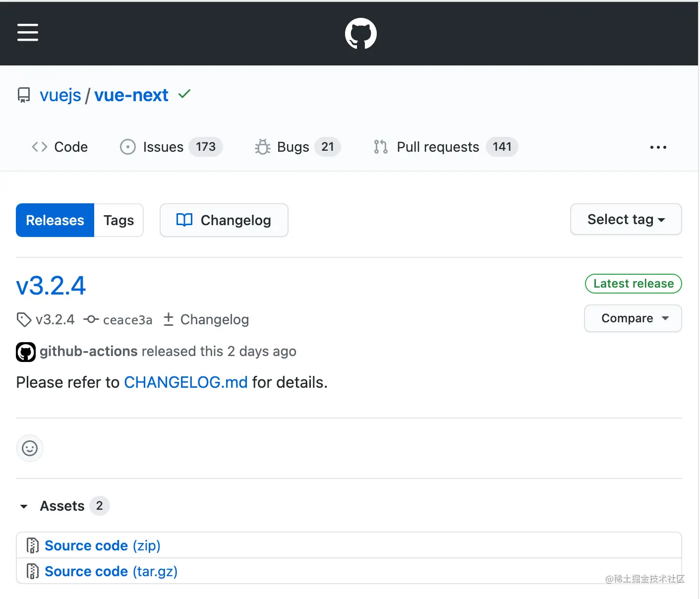Viewport: 700px width, 599px height.
Task: Switch to the Tags view
Action: [x=119, y=220]
